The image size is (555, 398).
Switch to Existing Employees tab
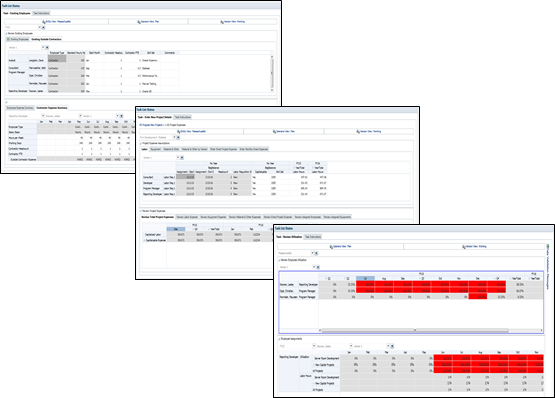click(18, 39)
